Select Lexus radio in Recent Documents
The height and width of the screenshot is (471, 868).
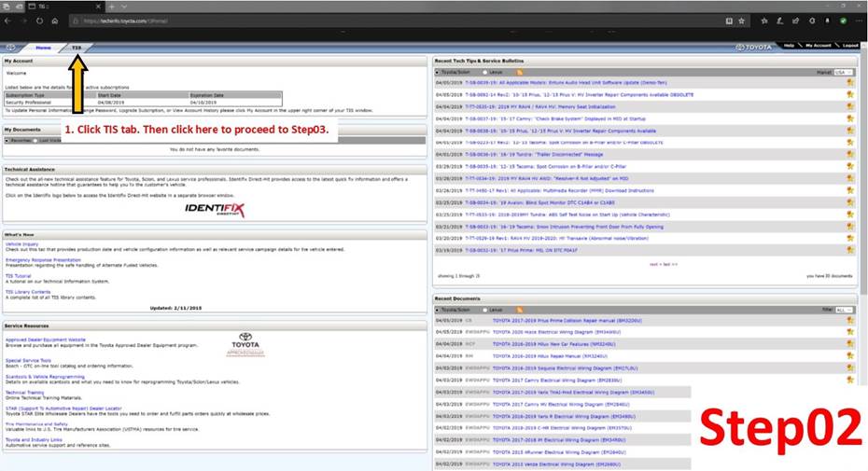(485, 310)
